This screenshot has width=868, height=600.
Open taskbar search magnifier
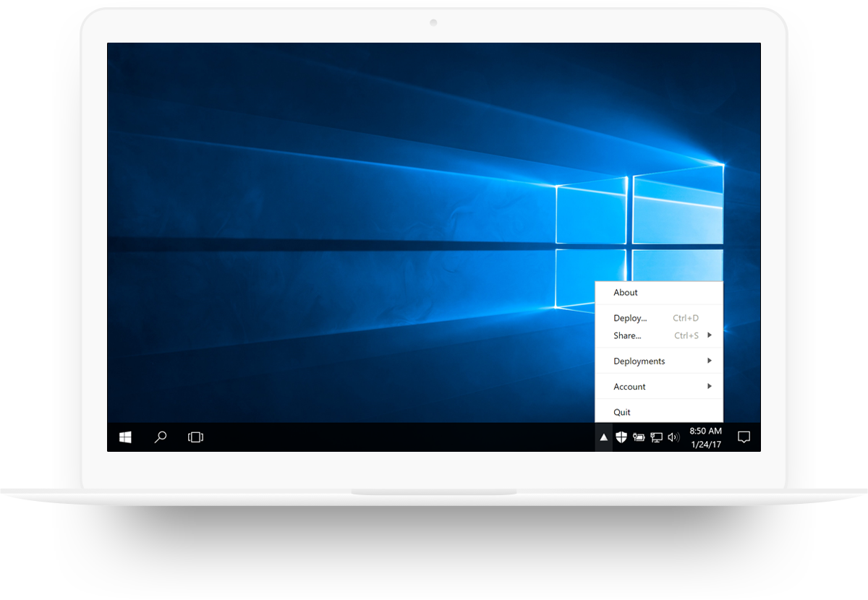[161, 437]
